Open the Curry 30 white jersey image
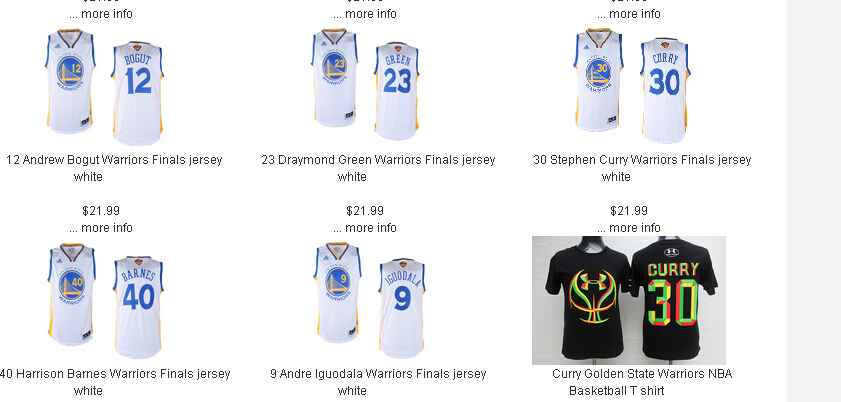This screenshot has width=841, height=402. pyautogui.click(x=632, y=86)
